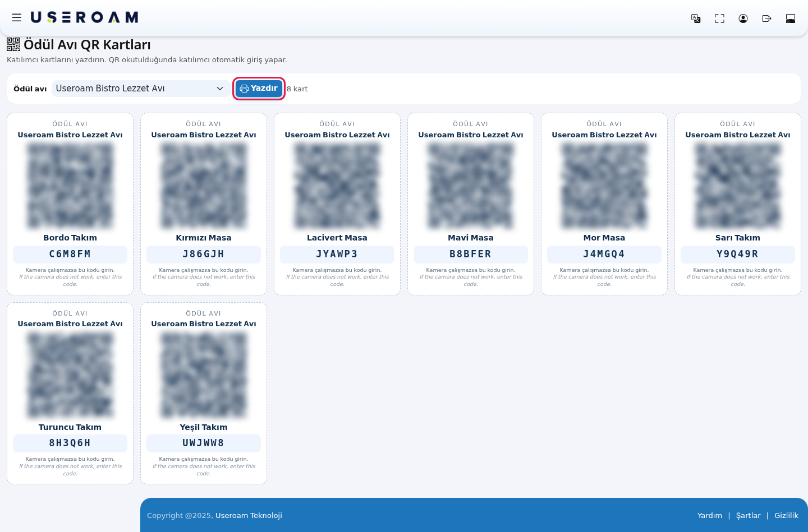
Task: Open the Yardım footer link
Action: point(710,515)
